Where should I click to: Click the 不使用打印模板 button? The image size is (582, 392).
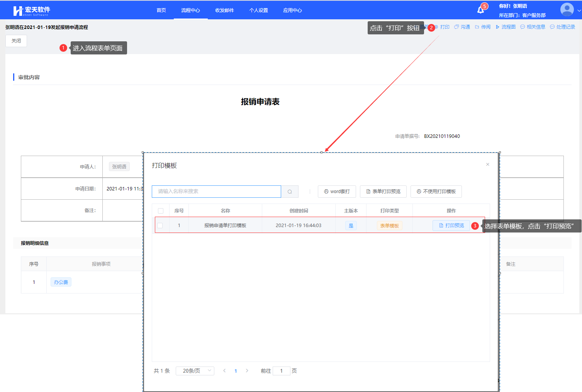pos(436,192)
